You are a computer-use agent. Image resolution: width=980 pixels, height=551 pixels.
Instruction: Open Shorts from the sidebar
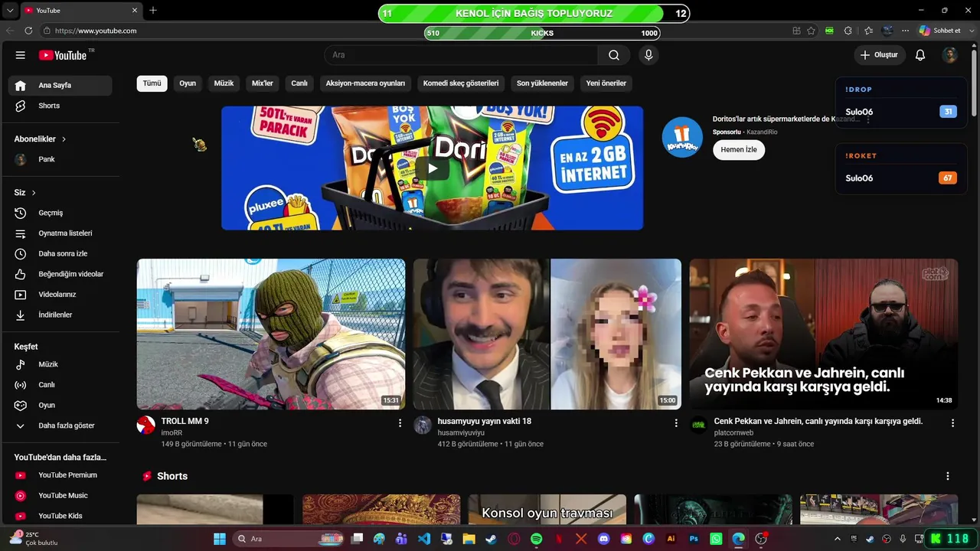pyautogui.click(x=60, y=106)
